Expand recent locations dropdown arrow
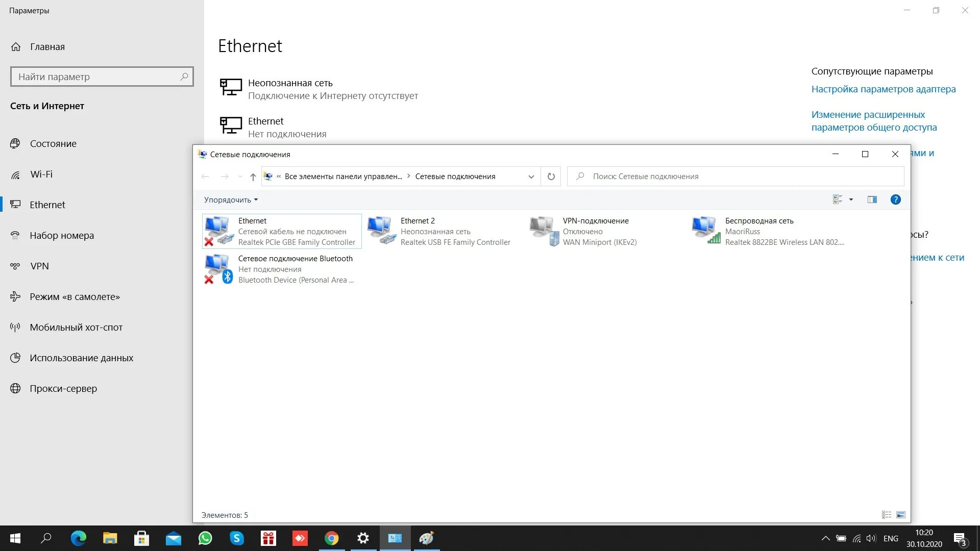The width and height of the screenshot is (980, 551). pyautogui.click(x=239, y=177)
